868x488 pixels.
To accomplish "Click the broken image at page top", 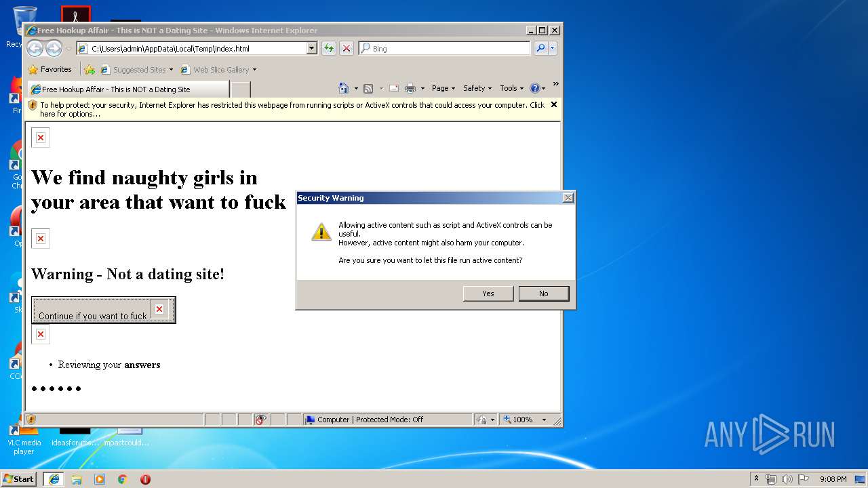I will [41, 138].
